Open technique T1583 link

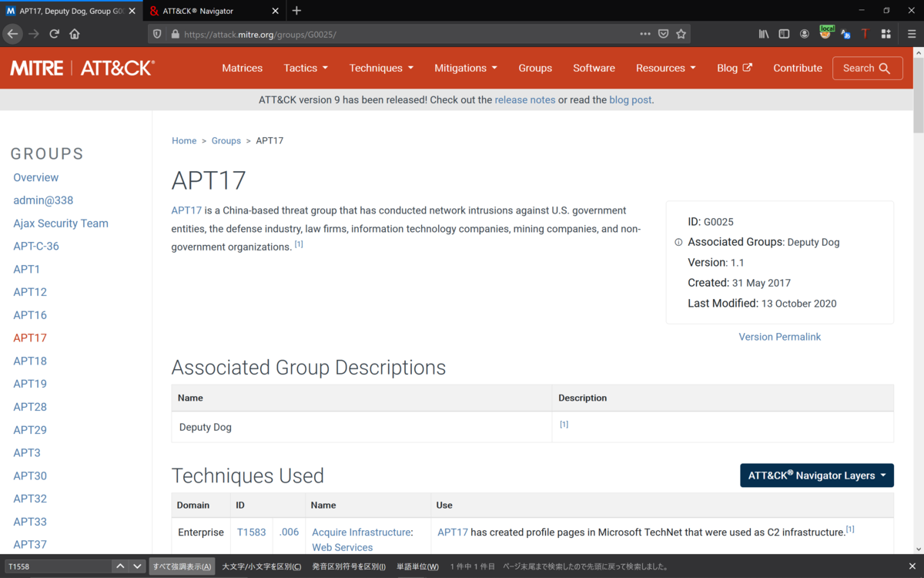pyautogui.click(x=252, y=533)
